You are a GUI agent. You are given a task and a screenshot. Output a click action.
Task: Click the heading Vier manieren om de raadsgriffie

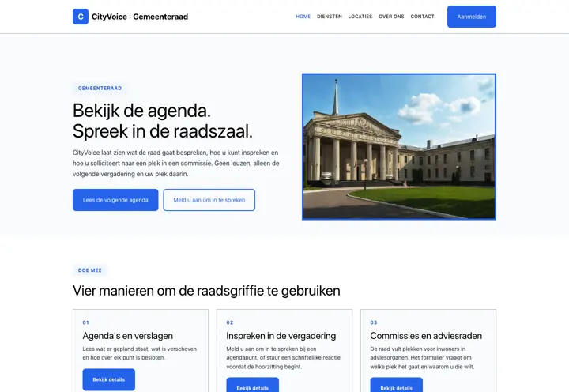click(x=206, y=291)
